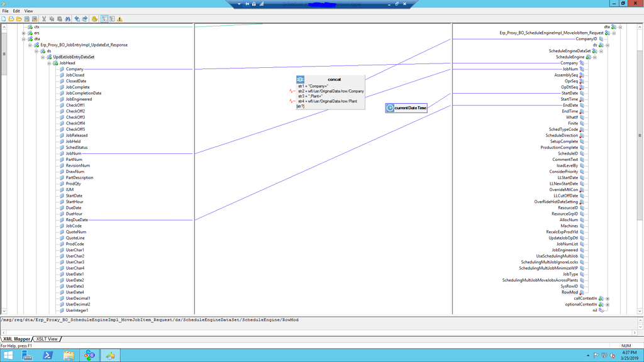The image size is (644, 362).
Task: Click the New document toolbar icon
Action: [4, 19]
